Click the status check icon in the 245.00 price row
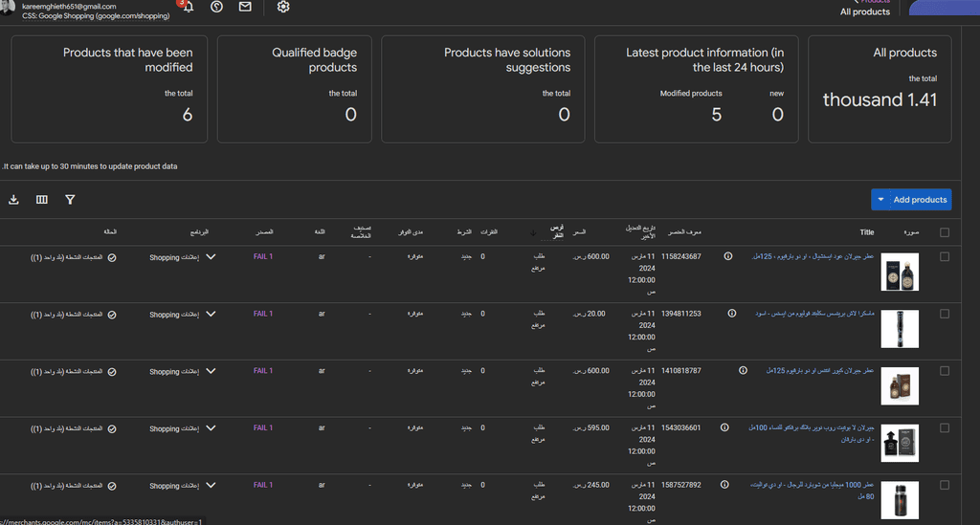Image resolution: width=980 pixels, height=525 pixels. point(112,486)
